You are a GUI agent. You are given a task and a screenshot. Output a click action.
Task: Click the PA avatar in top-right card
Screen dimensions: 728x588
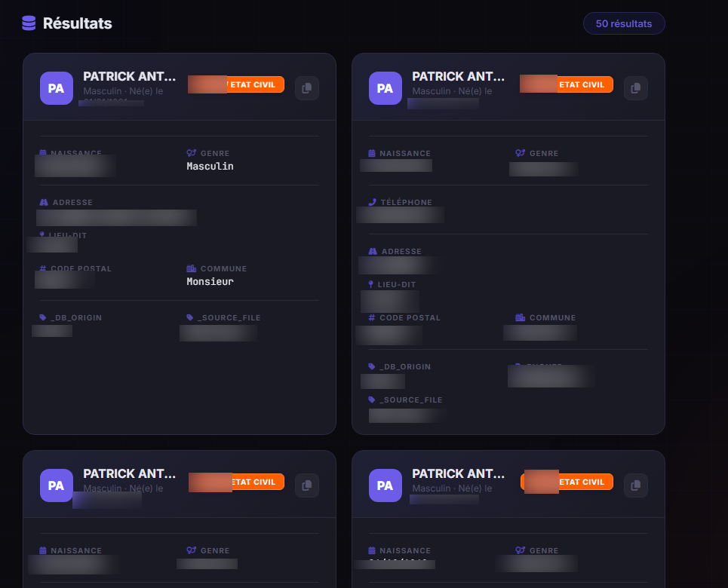pos(385,88)
